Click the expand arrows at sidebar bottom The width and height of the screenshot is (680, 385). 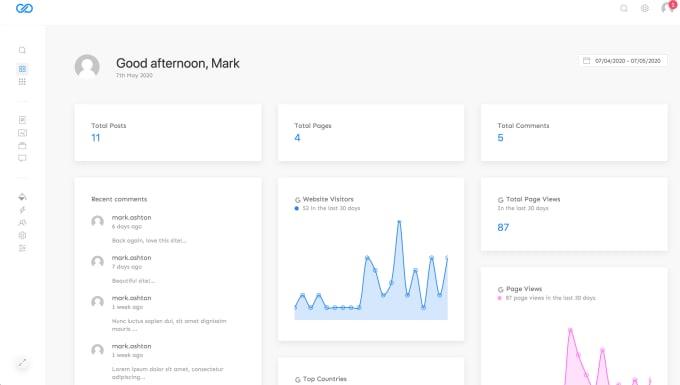[x=22, y=362]
